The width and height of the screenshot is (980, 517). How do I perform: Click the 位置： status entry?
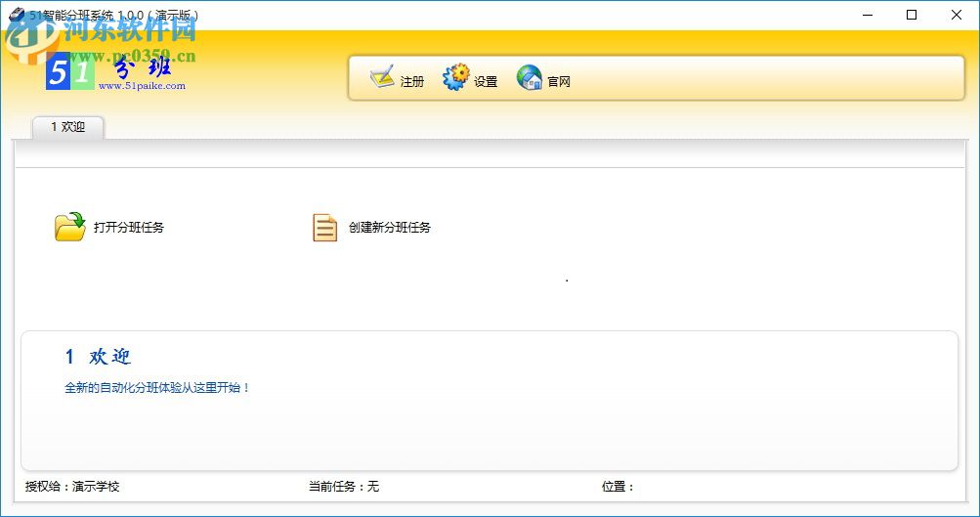click(618, 487)
